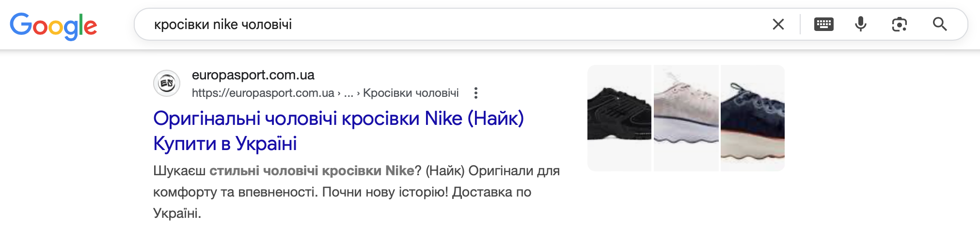Click the snippet sentence 'Почни нову історію!'
This screenshot has height=243, width=980.
(385, 192)
